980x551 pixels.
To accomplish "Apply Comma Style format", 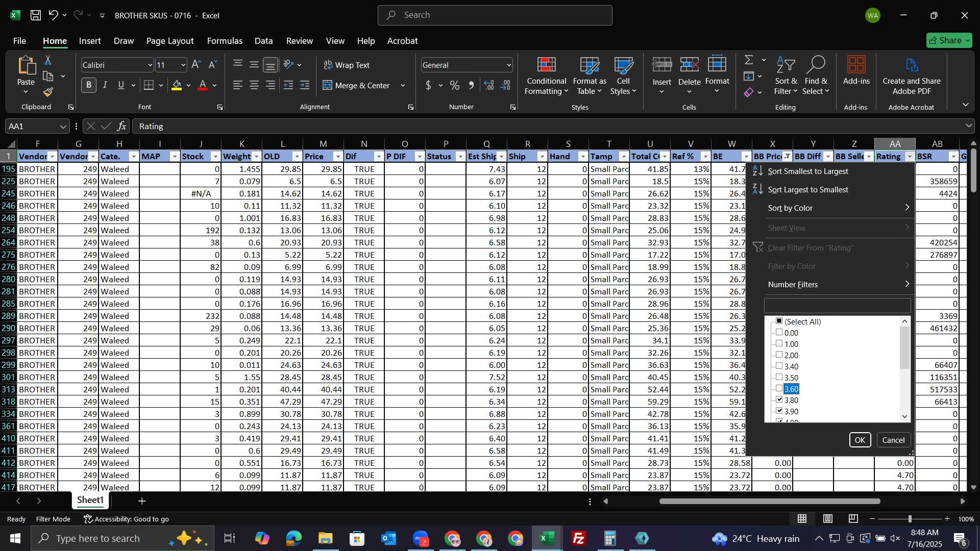I will point(471,85).
